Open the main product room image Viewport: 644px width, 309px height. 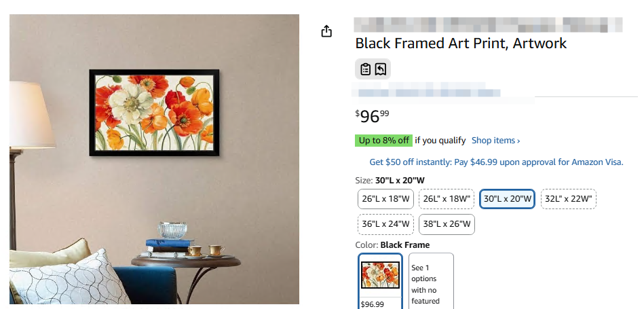(x=155, y=160)
